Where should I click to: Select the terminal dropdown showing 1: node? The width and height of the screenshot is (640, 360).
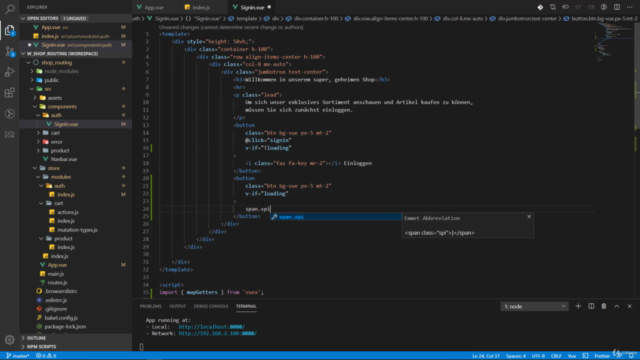point(534,306)
